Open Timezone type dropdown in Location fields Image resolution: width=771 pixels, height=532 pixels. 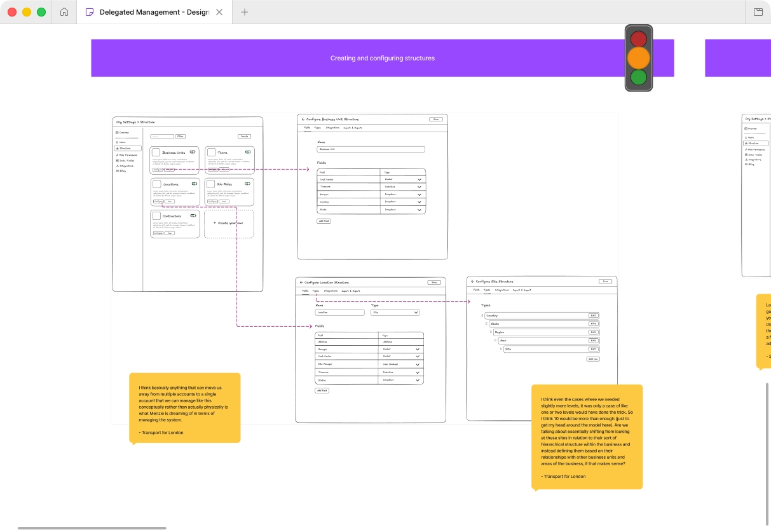pyautogui.click(x=418, y=372)
